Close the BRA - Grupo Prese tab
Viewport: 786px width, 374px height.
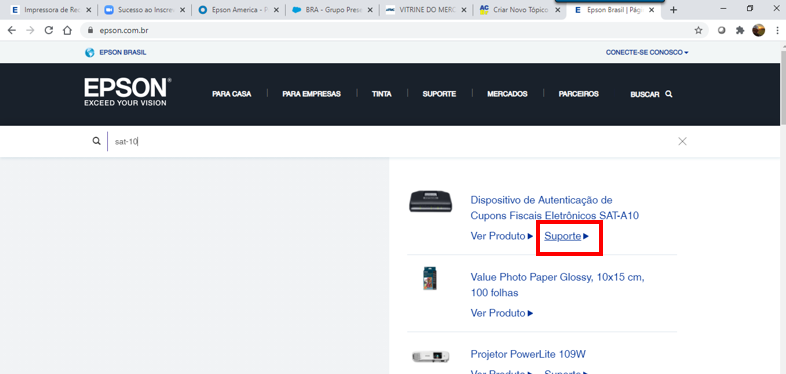tap(369, 10)
